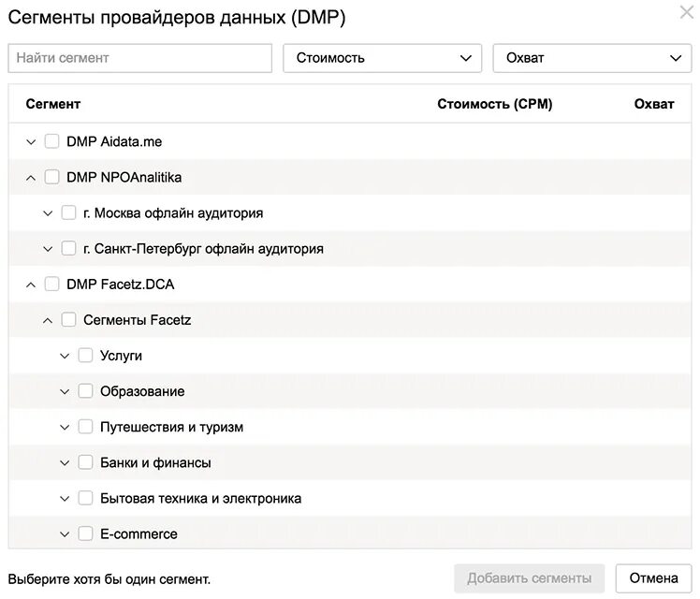Check the DMP Aidata.me checkbox
This screenshot has height=599, width=700.
click(x=52, y=142)
